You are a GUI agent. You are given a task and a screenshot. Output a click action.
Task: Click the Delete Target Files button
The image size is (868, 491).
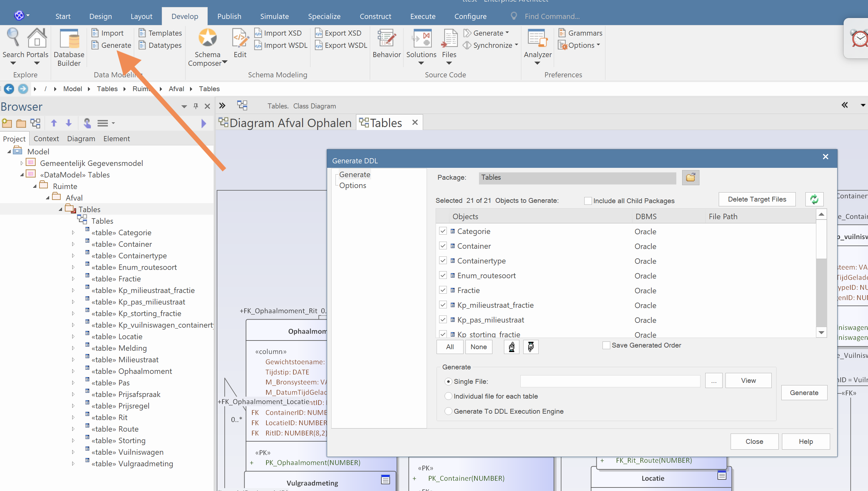tap(757, 199)
